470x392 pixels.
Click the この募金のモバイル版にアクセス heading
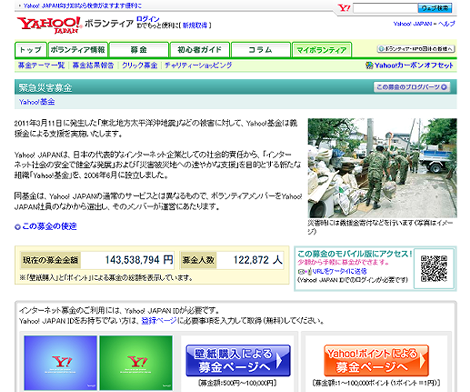click(x=355, y=254)
